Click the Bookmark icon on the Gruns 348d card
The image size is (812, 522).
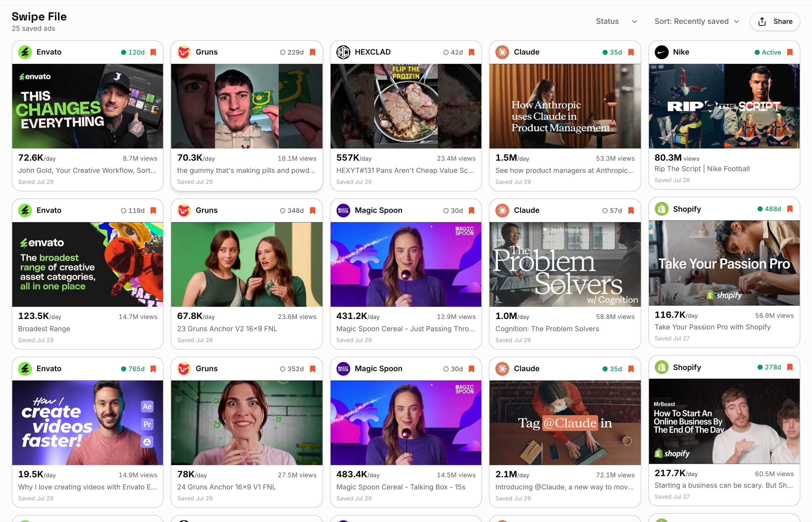[x=313, y=210]
